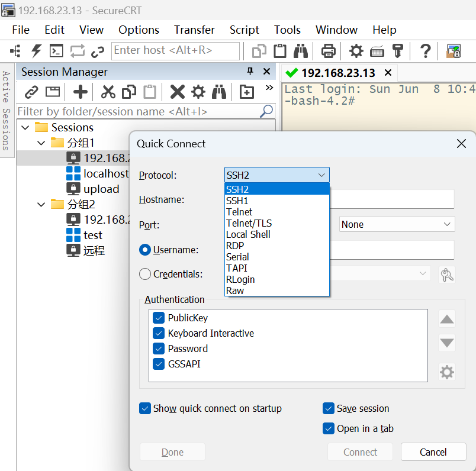This screenshot has height=471, width=476.
Task: Select the test session in 分组2
Action: click(x=93, y=235)
